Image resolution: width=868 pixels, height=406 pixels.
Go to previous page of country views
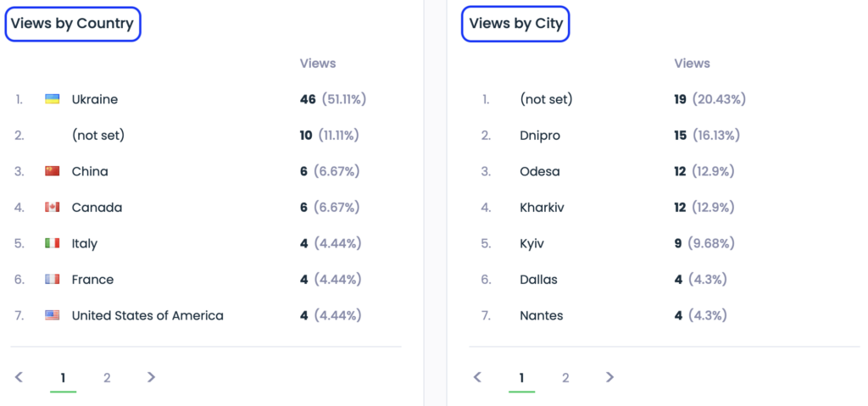click(x=19, y=377)
